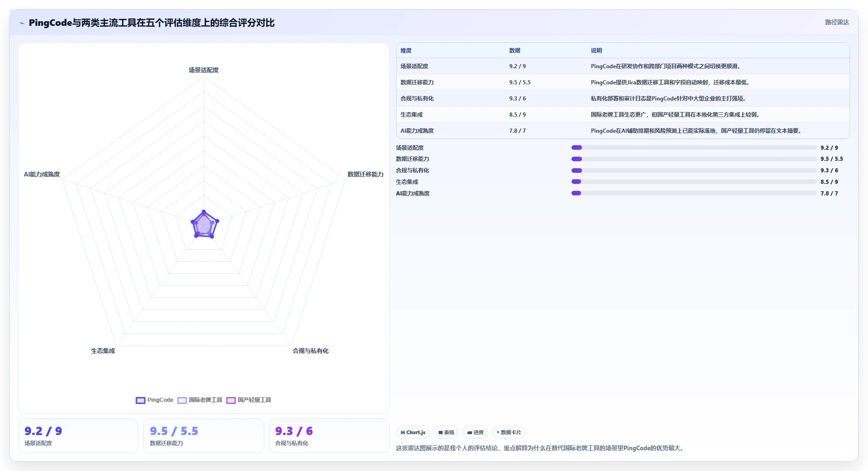Click the 维度 table column header
868x471 pixels.
[406, 51]
